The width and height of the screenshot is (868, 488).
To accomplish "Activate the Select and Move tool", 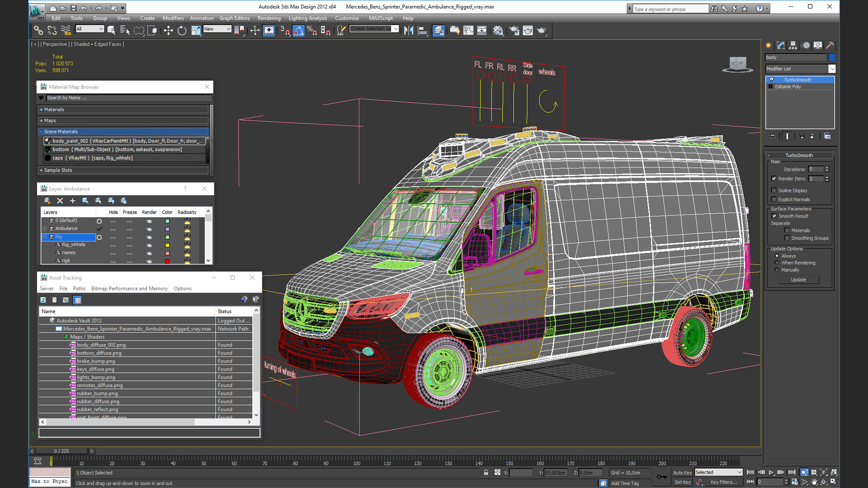I will click(x=168, y=30).
